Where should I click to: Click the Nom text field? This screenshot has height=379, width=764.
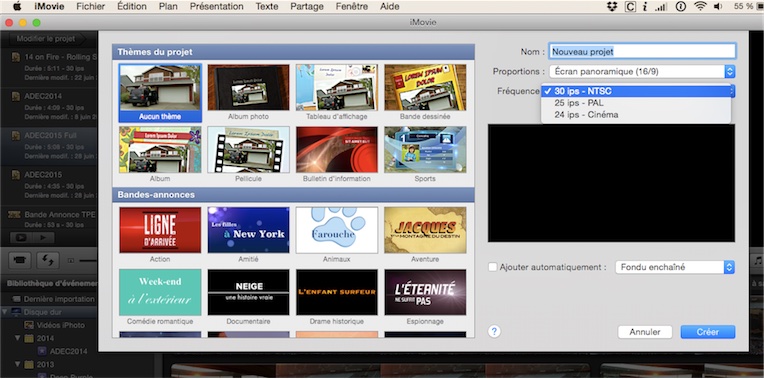click(642, 51)
